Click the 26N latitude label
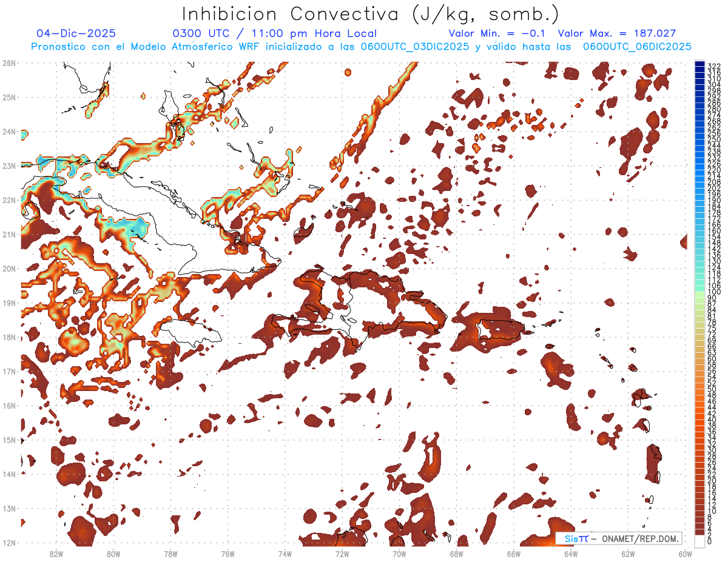The height and width of the screenshot is (562, 728). pos(9,63)
